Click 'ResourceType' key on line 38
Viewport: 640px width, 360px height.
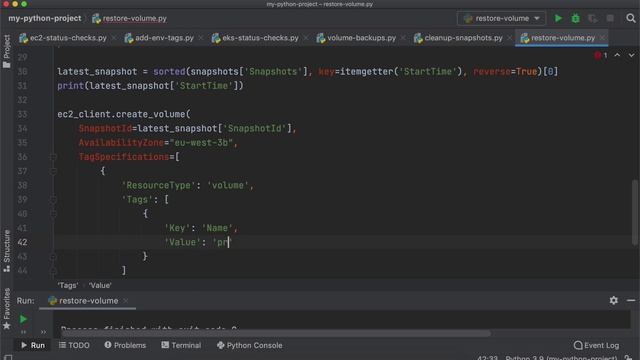tap(158, 185)
